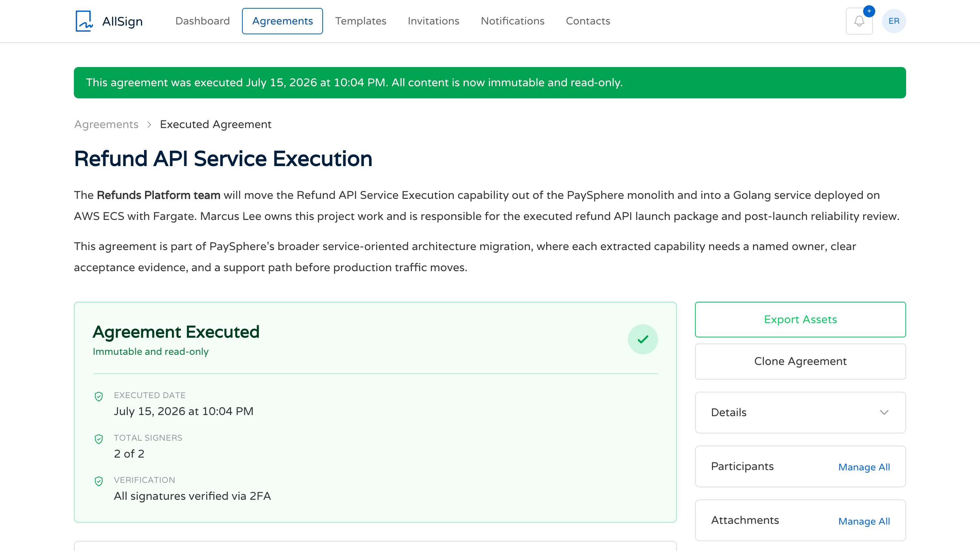Viewport: 980px width, 551px height.
Task: Click the green executed notice banner
Action: (490, 82)
